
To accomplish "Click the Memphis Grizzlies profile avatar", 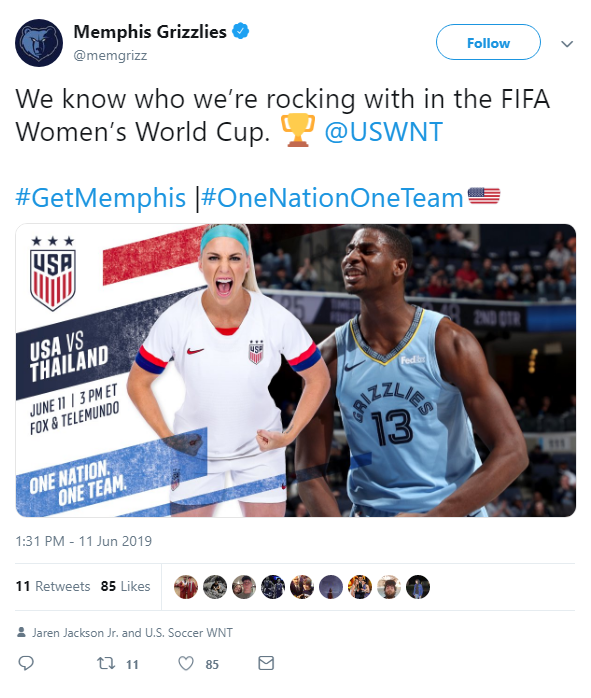I will click(39, 43).
